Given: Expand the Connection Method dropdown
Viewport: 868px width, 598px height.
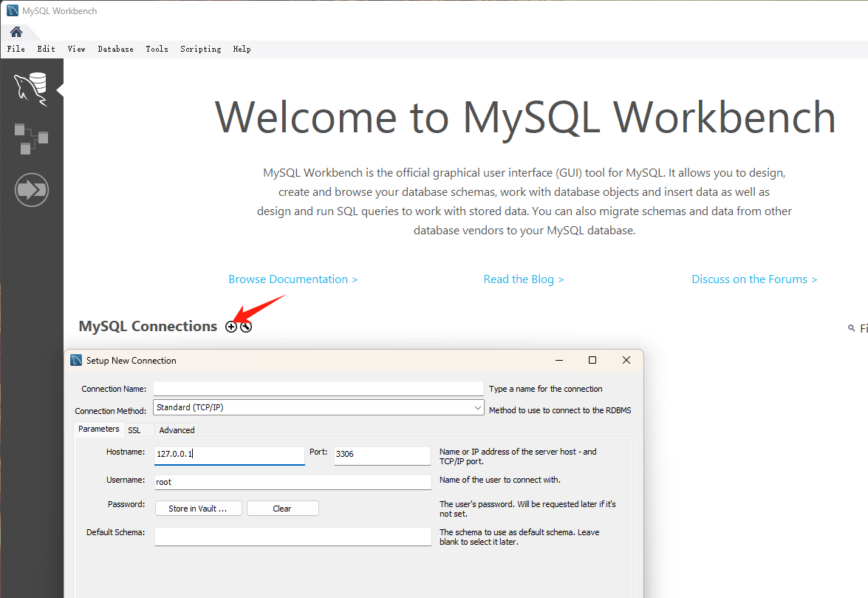Looking at the screenshot, I should click(477, 407).
